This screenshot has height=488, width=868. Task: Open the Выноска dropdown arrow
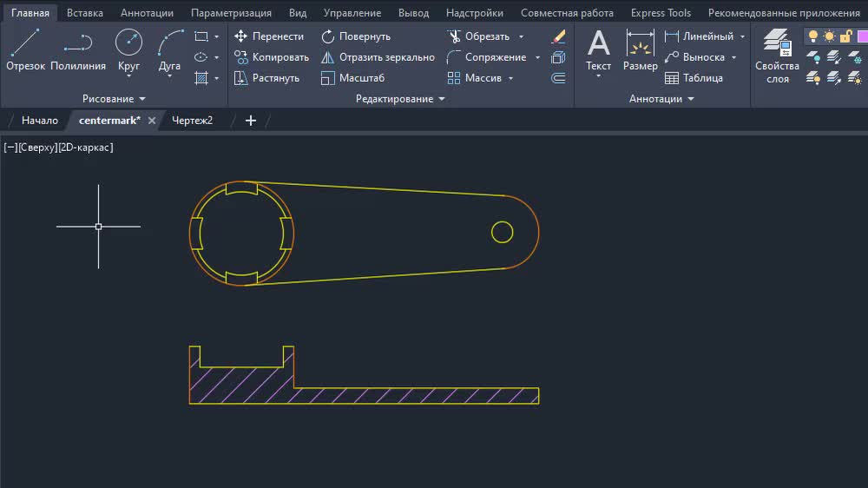pyautogui.click(x=734, y=57)
